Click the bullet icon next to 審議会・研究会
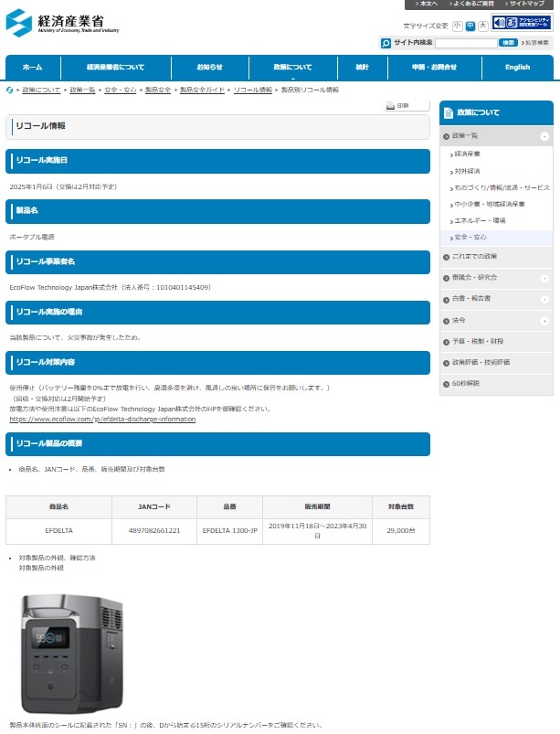560x734 pixels. (446, 278)
